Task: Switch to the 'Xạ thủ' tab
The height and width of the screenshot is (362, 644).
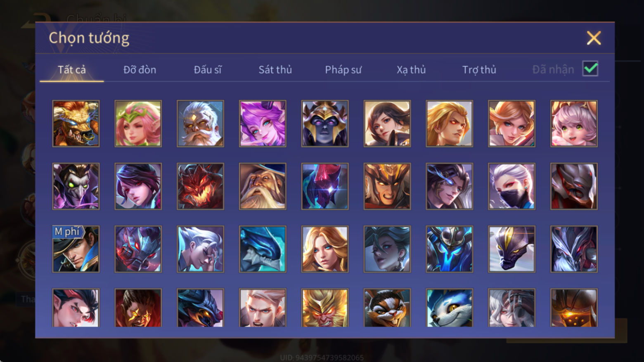Action: tap(411, 70)
